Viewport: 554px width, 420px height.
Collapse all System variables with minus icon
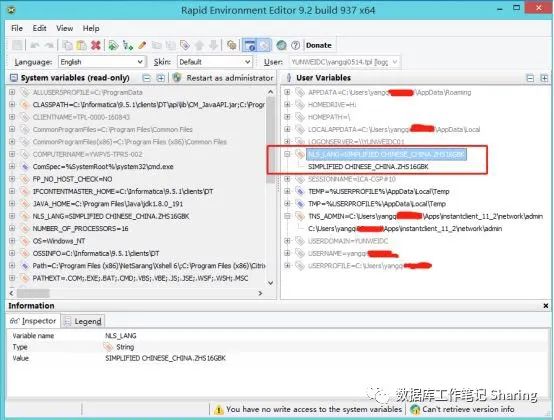pos(146,78)
